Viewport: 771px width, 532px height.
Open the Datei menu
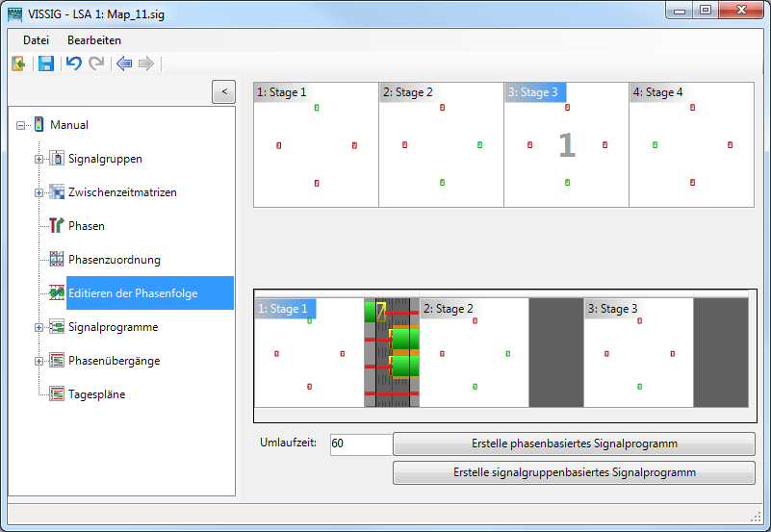tap(36, 40)
